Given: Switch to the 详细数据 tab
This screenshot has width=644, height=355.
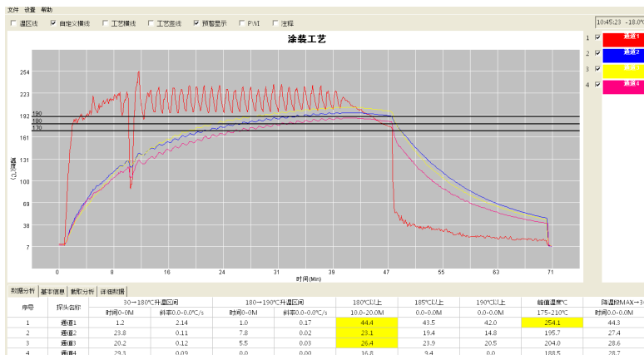Looking at the screenshot, I should (x=112, y=292).
